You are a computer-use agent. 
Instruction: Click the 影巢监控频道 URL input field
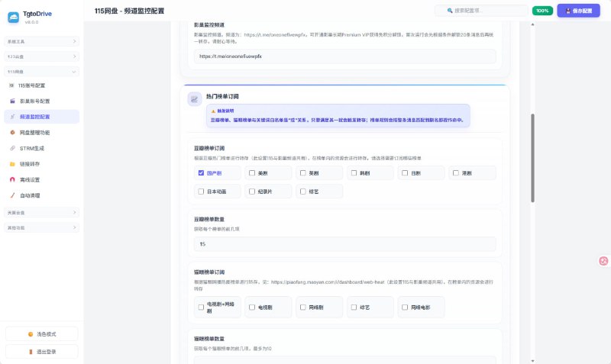345,56
